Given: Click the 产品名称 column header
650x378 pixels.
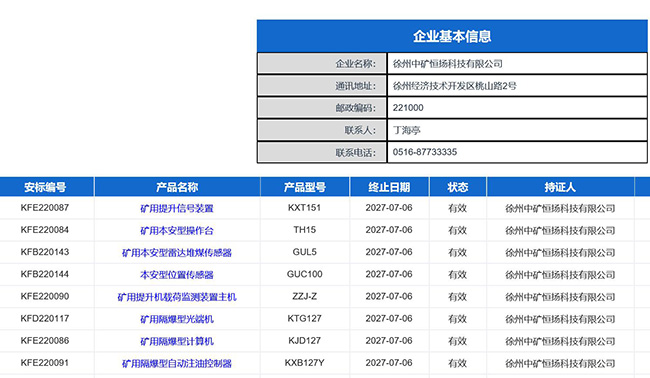Looking at the screenshot, I should pos(177,187).
